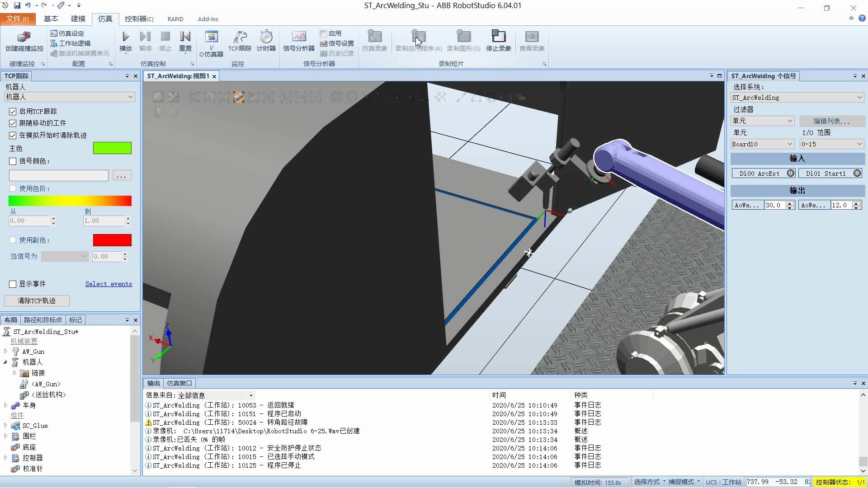Toggle clear trace at simulation start checkbox
The height and width of the screenshot is (488, 868).
coord(13,135)
